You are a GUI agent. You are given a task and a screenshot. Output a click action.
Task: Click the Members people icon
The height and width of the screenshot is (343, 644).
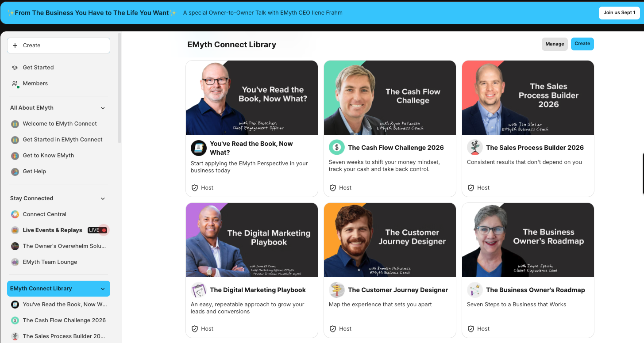pyautogui.click(x=15, y=84)
